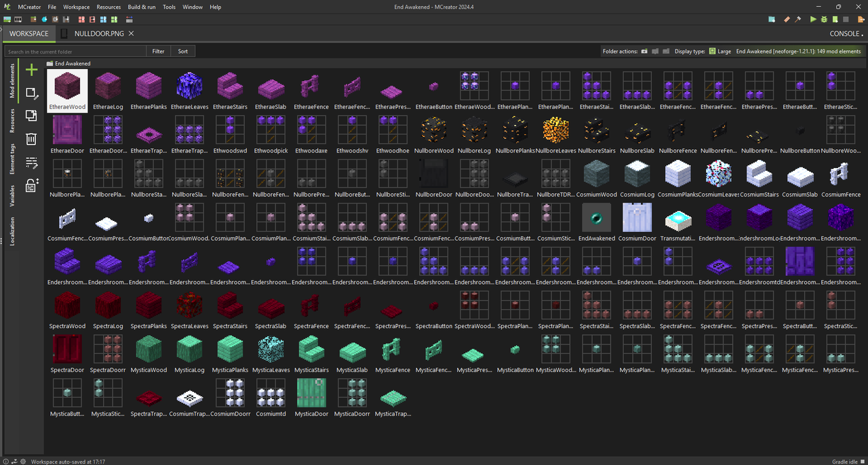Select the Variables side tab
The width and height of the screenshot is (868, 465).
coord(12,196)
